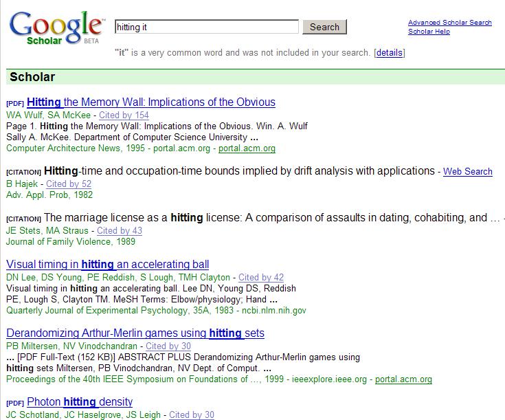View Cited by 30 for Schotland paper
505x420 pixels.
coord(192,415)
